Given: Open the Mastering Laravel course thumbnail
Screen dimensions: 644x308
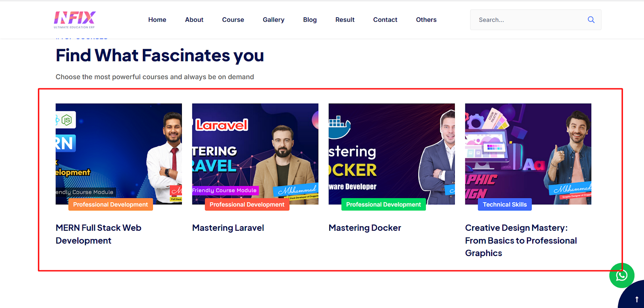Looking at the screenshot, I should [x=255, y=154].
